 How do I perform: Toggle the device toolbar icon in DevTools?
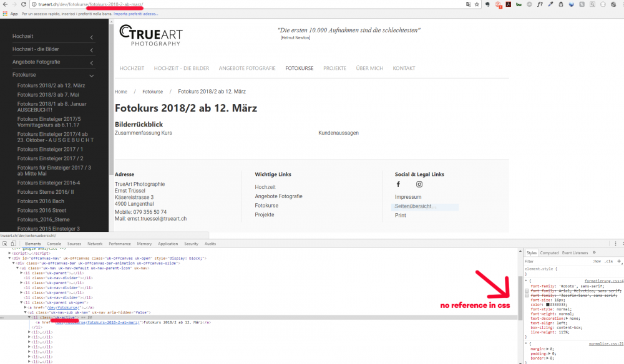[13, 244]
